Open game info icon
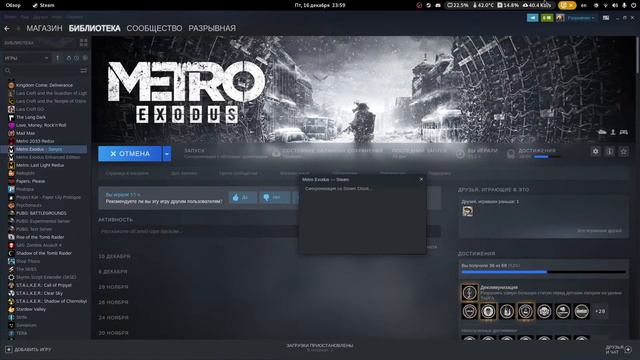 pyautogui.click(x=609, y=151)
